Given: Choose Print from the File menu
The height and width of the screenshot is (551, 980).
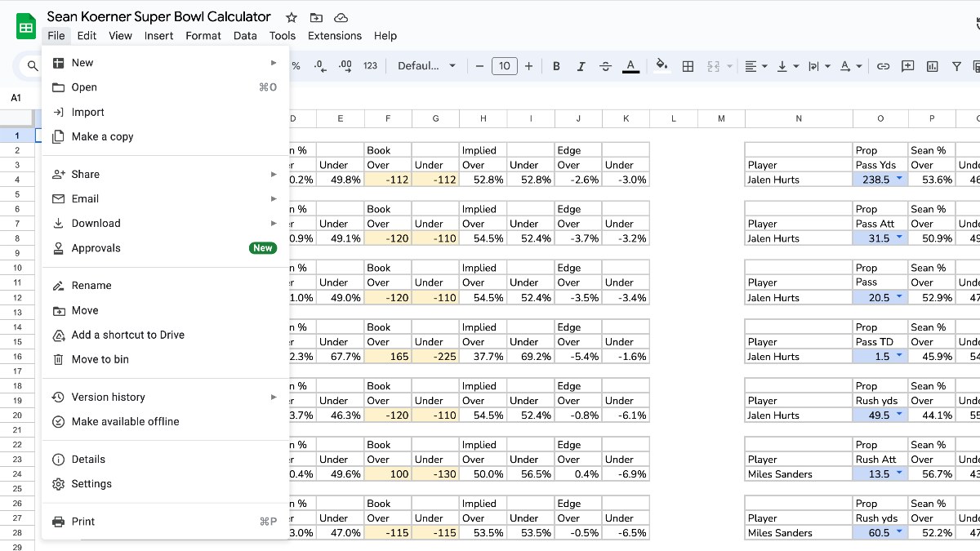Looking at the screenshot, I should 166,521.
